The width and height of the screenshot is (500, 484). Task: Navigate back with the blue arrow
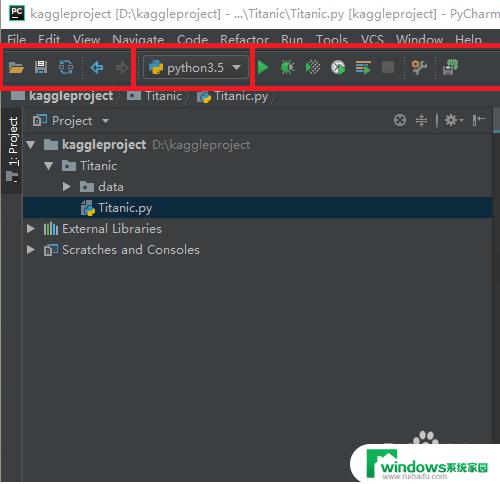(97, 68)
